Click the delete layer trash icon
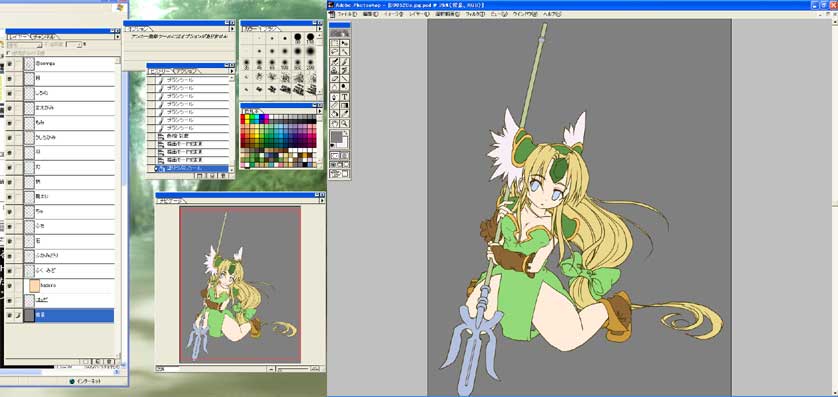Screen dimensions: 838x397 tap(109, 362)
